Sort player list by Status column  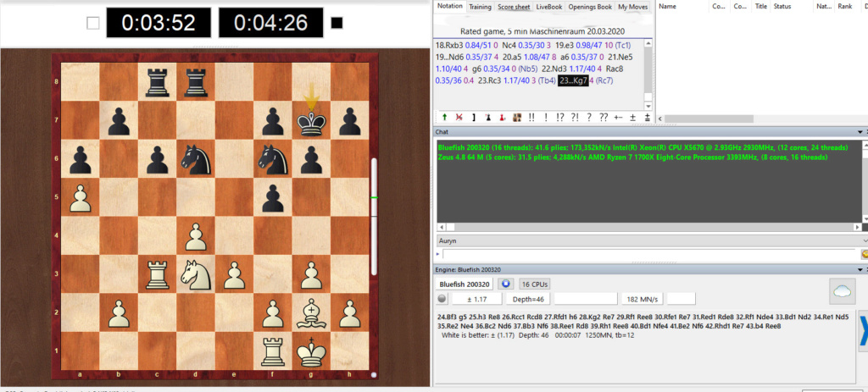tap(792, 7)
